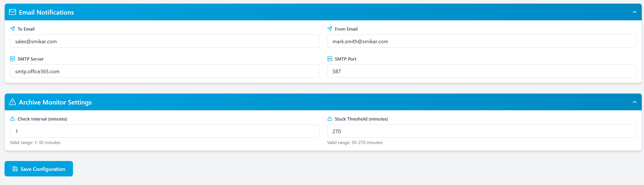
Task: Click the floppy disk icon on Save Configuration
Action: [x=15, y=169]
